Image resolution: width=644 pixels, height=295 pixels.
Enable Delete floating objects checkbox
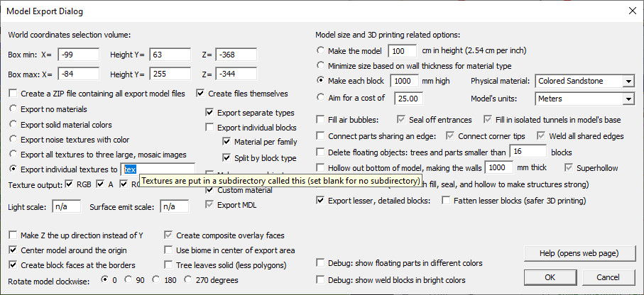pyautogui.click(x=321, y=152)
